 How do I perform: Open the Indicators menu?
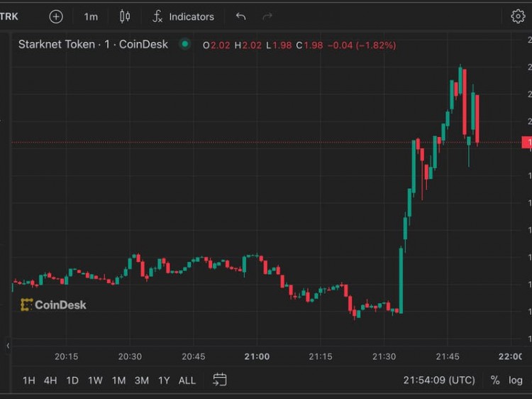pos(184,16)
